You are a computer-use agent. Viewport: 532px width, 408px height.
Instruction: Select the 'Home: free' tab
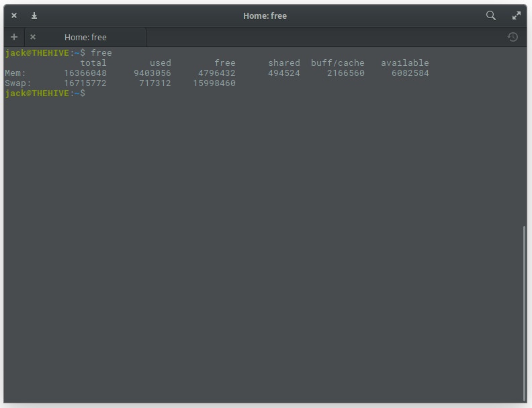(85, 37)
